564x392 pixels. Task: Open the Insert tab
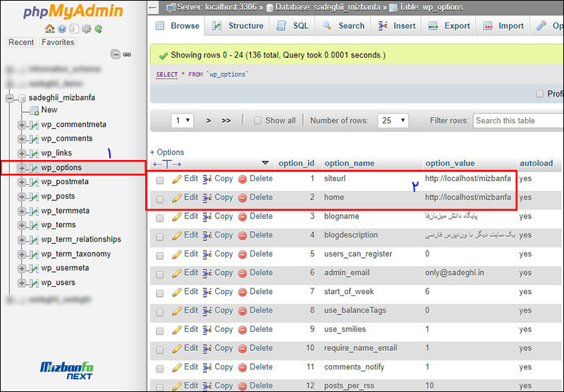pyautogui.click(x=396, y=26)
